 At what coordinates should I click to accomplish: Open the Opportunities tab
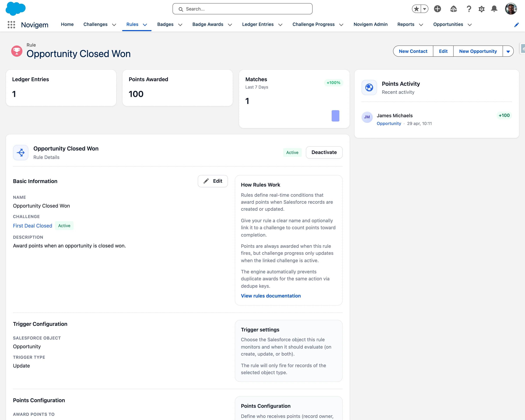point(448,24)
